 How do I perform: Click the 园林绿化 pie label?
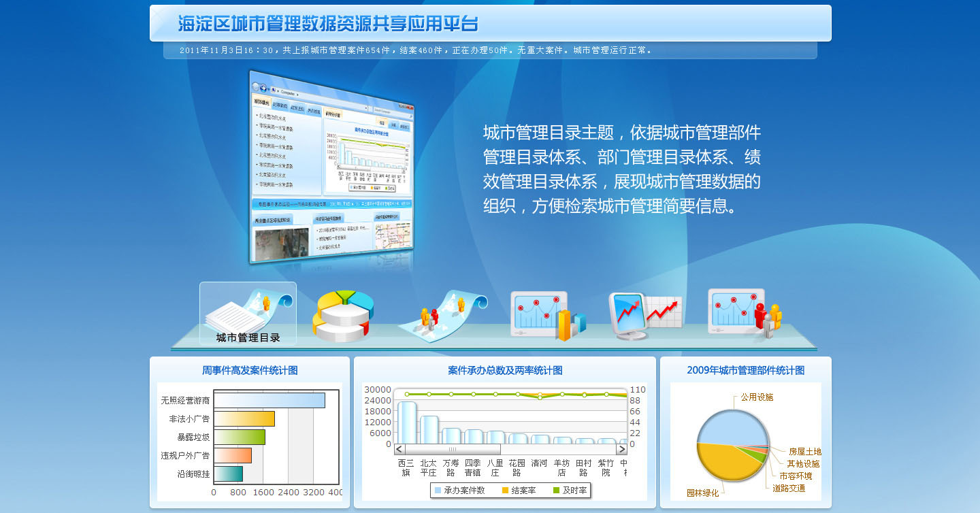pyautogui.click(x=703, y=493)
